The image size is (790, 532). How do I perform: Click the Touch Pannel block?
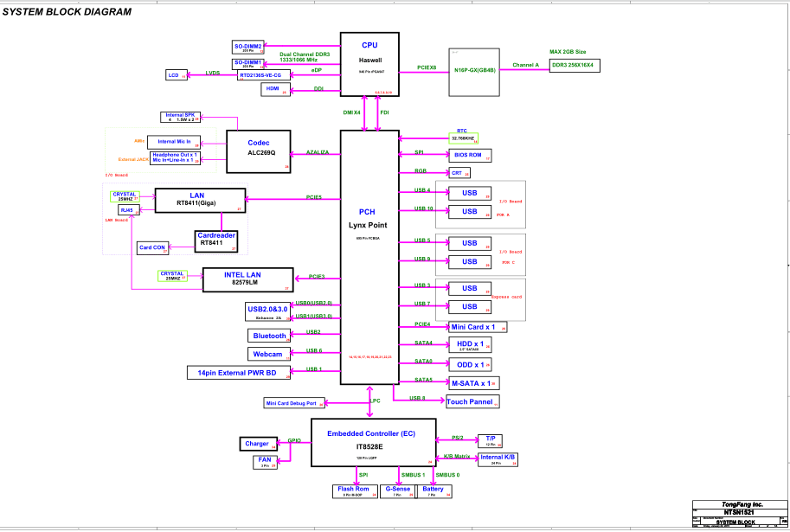click(x=472, y=402)
